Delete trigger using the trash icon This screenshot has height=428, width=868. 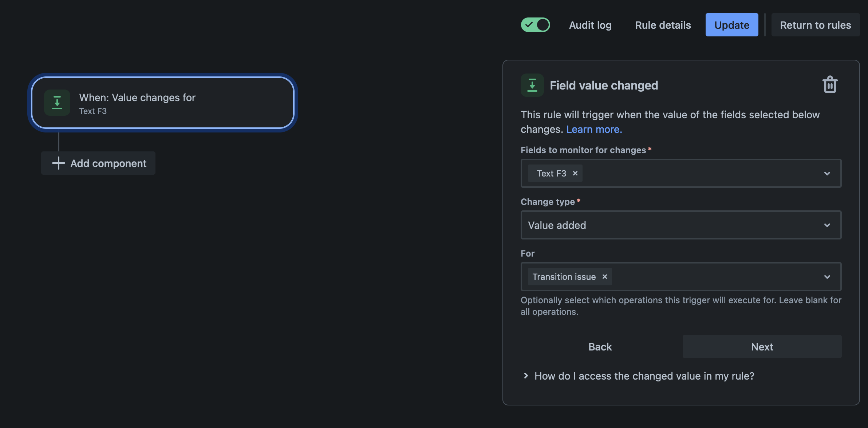[830, 85]
